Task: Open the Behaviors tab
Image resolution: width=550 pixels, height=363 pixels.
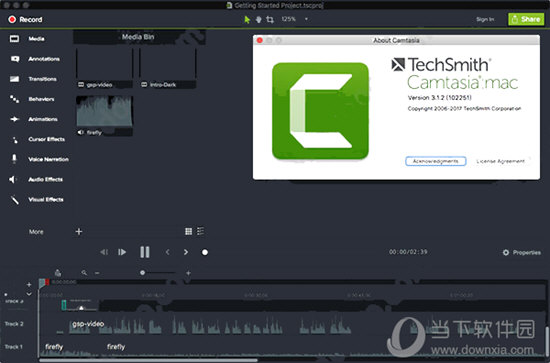Action: coord(32,99)
